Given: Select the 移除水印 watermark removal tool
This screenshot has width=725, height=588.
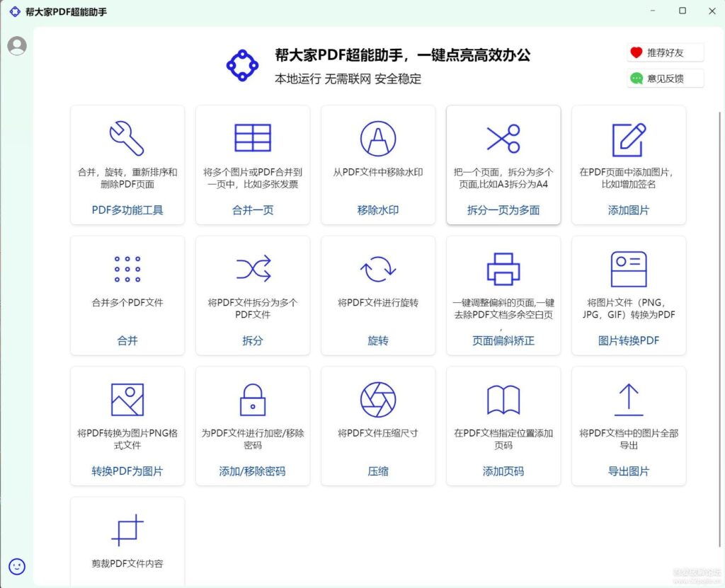Looking at the screenshot, I should click(x=378, y=164).
